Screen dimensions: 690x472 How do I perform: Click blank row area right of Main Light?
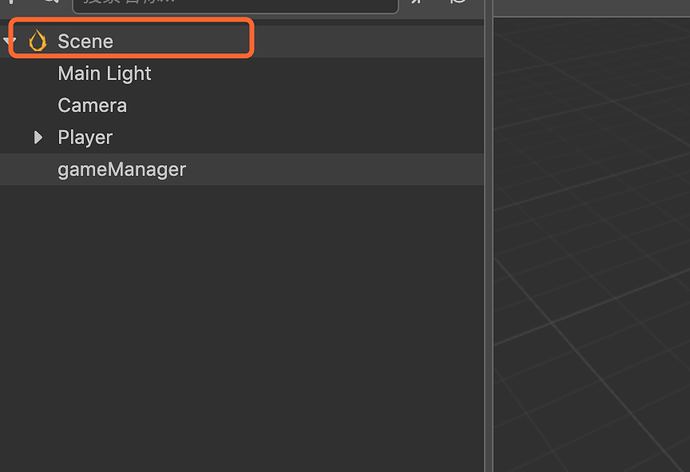(x=300, y=73)
